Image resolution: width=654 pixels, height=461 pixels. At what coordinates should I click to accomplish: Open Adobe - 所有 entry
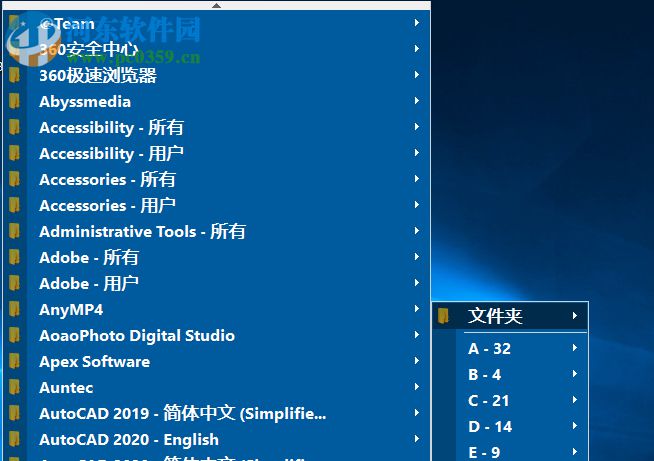(x=217, y=257)
